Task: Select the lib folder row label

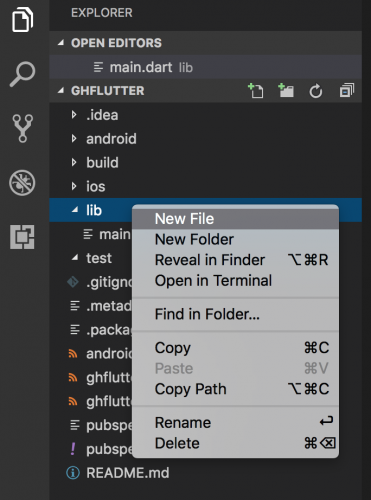Action: pos(94,210)
